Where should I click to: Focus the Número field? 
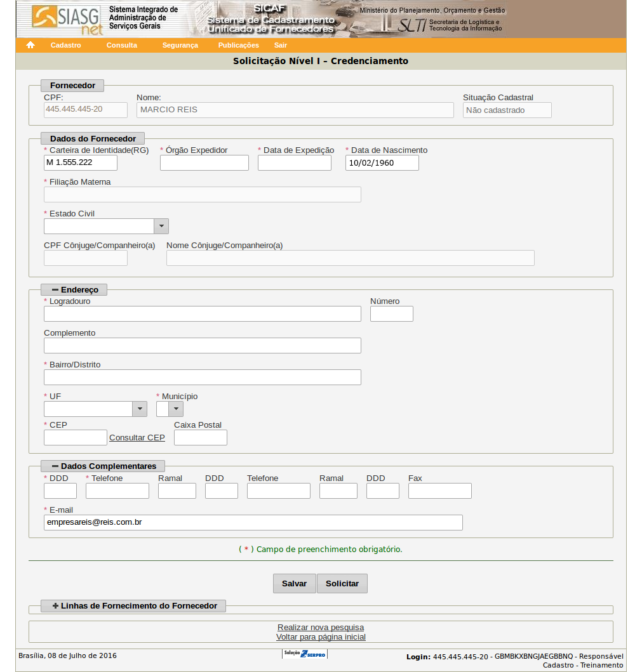tap(392, 313)
